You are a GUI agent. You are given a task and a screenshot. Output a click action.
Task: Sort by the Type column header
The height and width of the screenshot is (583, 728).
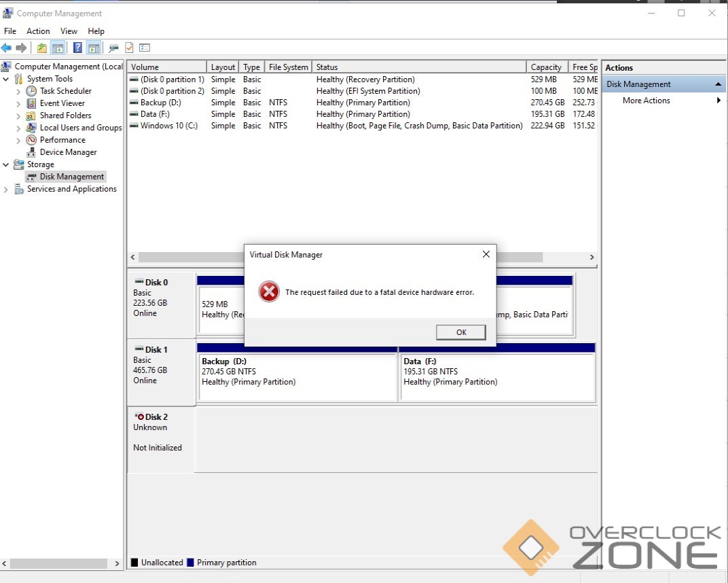(252, 67)
